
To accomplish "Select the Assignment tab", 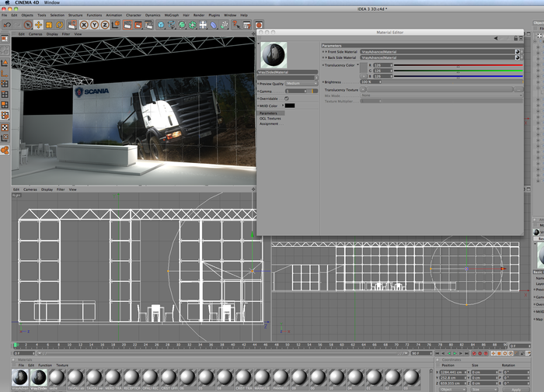I will 269,123.
